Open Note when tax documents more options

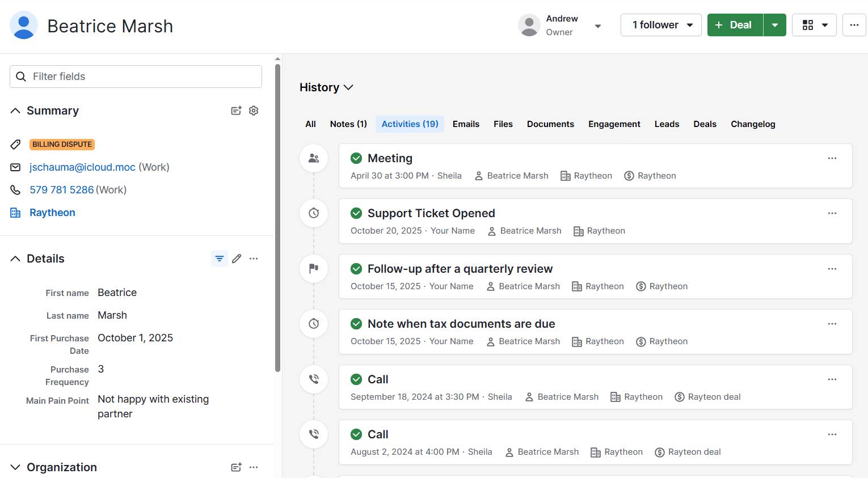tap(832, 324)
